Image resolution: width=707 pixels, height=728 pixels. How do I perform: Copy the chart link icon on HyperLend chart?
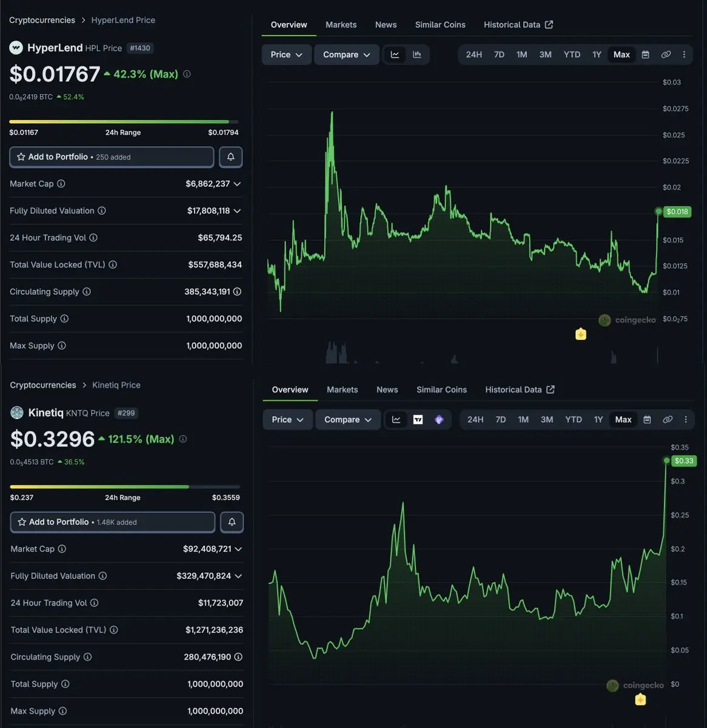click(666, 55)
